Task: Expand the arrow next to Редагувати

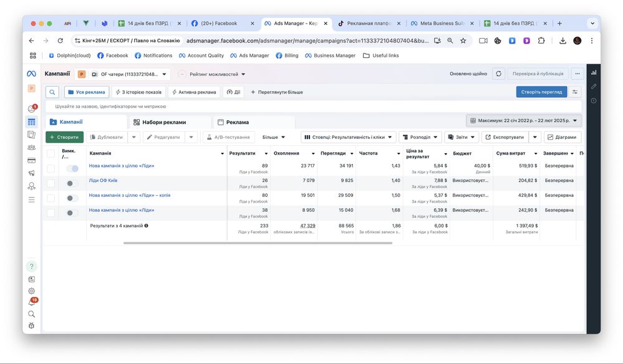Action: (191, 137)
